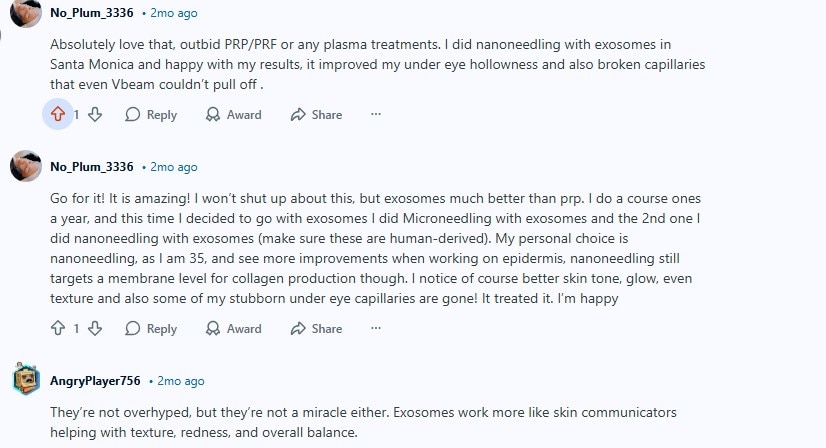Share the 'Go for it!' comment
Screen dimensions: 826x448
316,328
